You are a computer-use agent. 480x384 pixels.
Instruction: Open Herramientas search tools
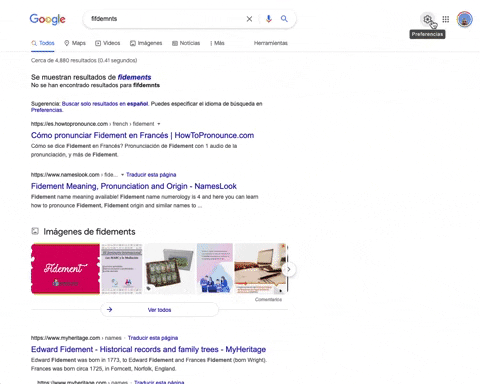click(x=271, y=43)
